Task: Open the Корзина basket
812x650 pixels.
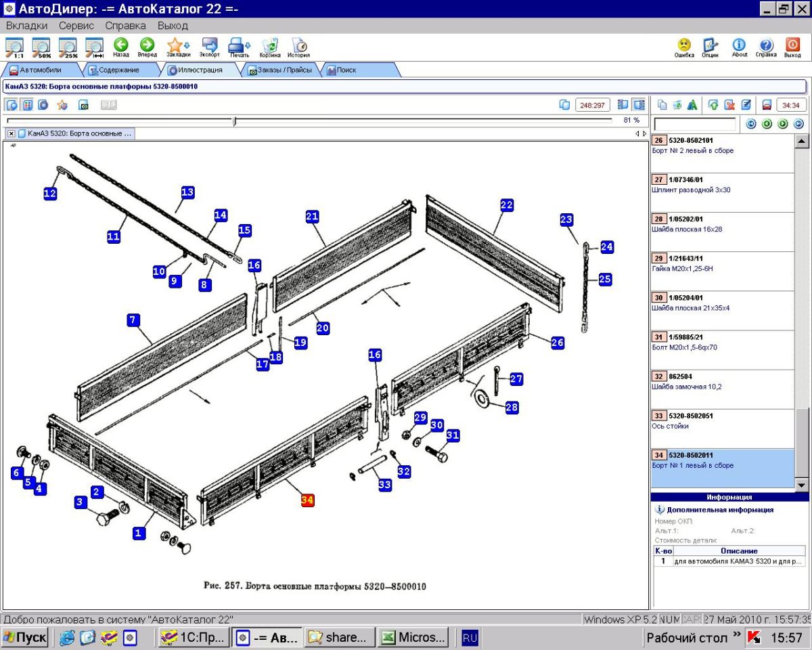Action: click(270, 47)
